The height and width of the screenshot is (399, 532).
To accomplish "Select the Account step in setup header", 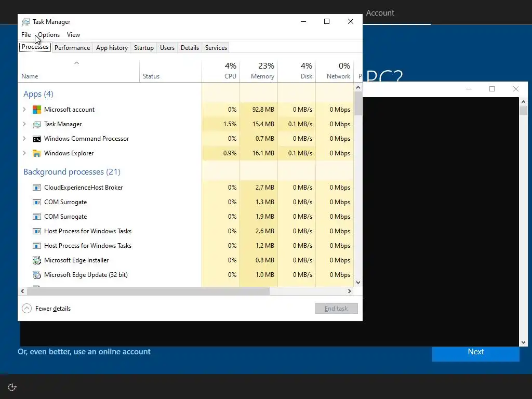I will point(380,13).
